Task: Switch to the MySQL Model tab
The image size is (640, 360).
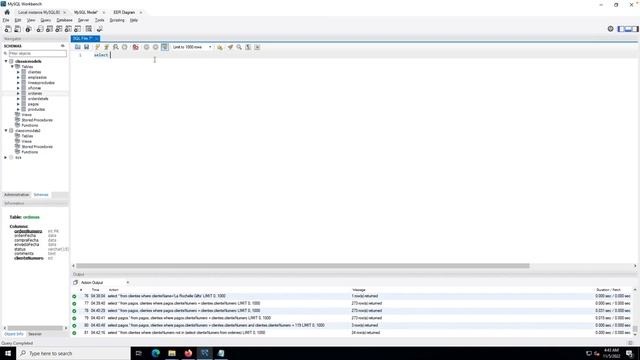Action: tap(86, 13)
